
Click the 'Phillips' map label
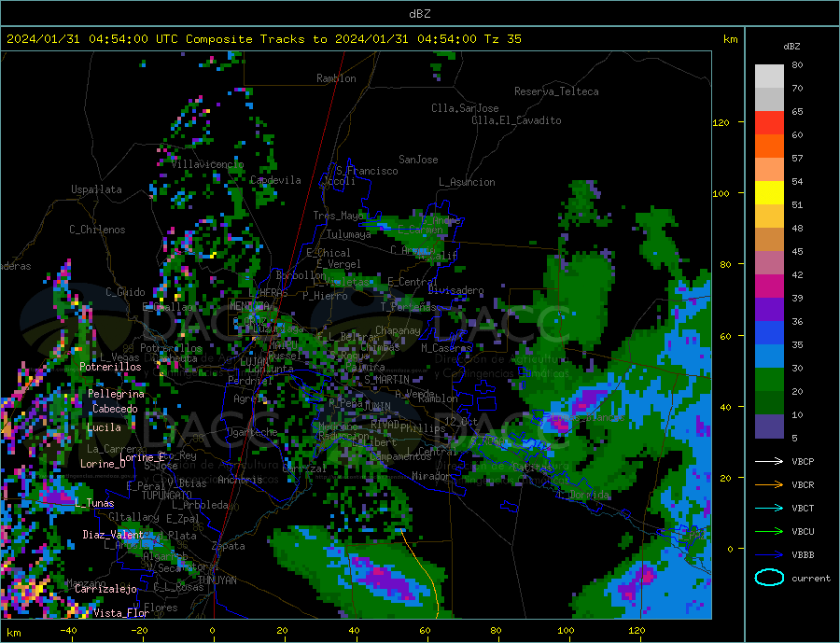point(423,428)
